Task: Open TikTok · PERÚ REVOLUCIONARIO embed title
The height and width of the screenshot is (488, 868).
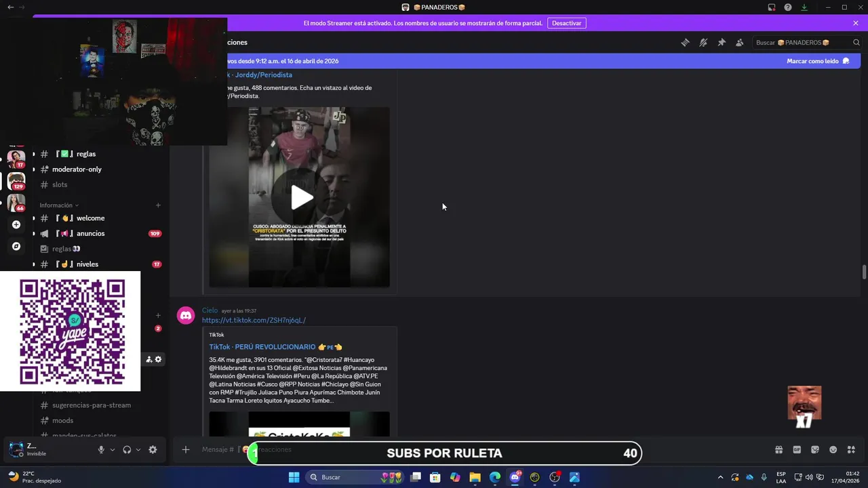Action: point(275,346)
